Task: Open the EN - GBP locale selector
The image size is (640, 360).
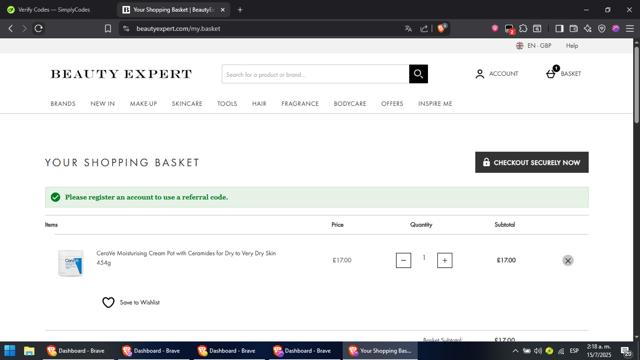Action: pyautogui.click(x=534, y=46)
